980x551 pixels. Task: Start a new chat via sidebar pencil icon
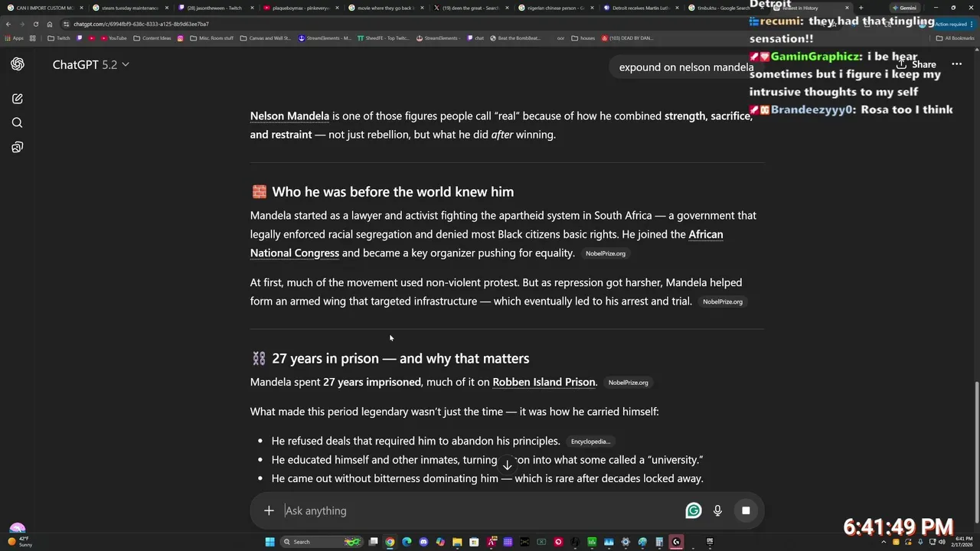pyautogui.click(x=18, y=99)
